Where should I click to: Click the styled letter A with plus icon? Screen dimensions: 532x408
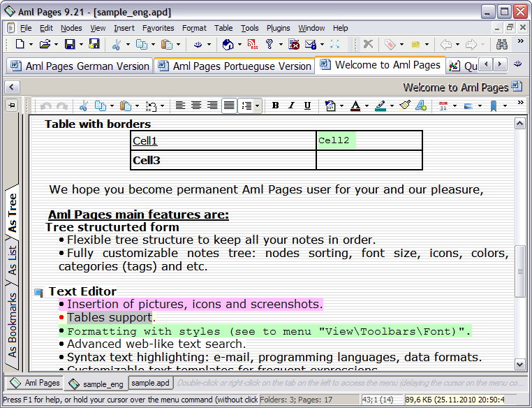pyautogui.click(x=421, y=105)
